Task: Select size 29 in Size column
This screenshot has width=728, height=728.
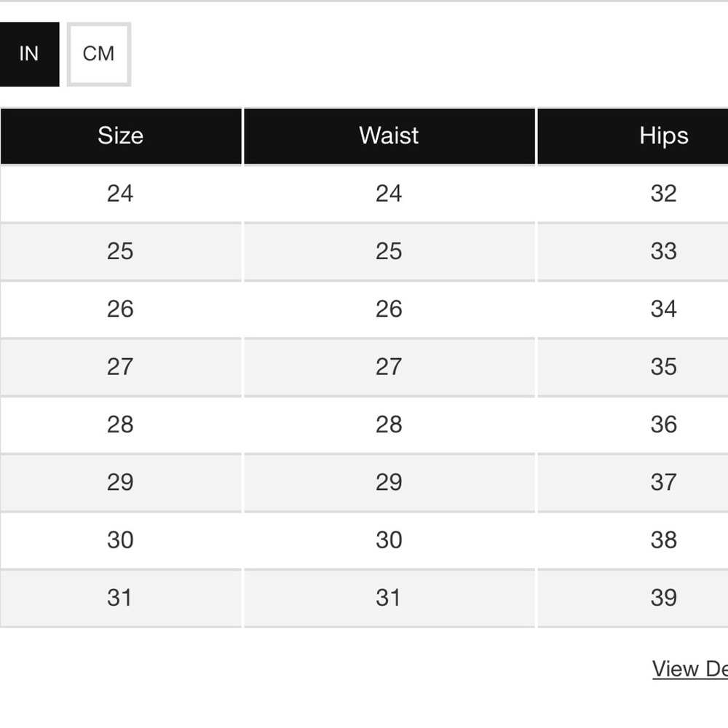Action: 121,483
